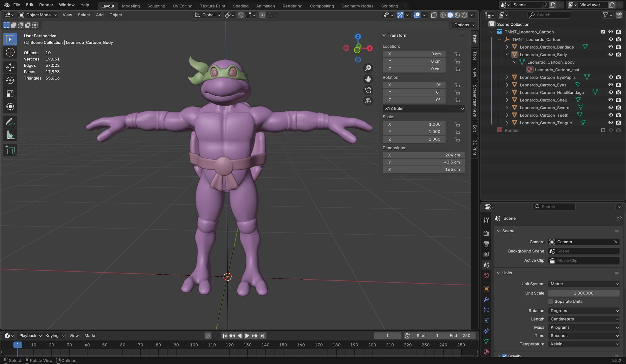The image size is (626, 364).
Task: Hide Leonardo_Cartoon_Bandage with its eye icon
Action: 610,47
